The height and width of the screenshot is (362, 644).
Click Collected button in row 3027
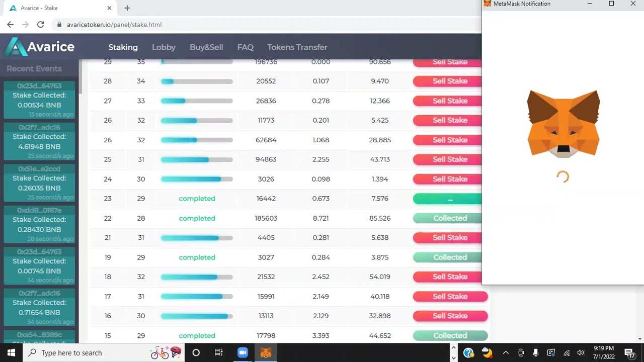pyautogui.click(x=447, y=257)
